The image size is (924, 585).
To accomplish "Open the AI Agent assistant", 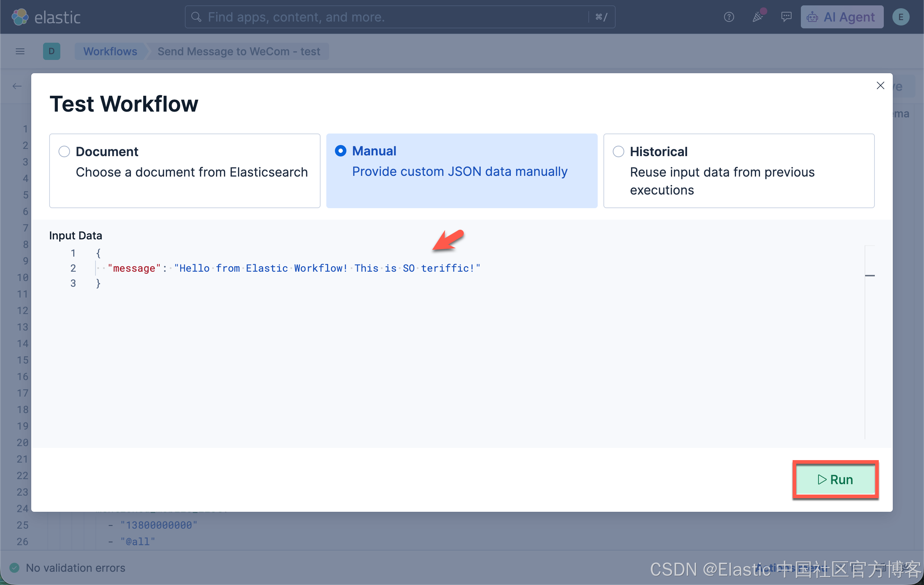I will (842, 17).
